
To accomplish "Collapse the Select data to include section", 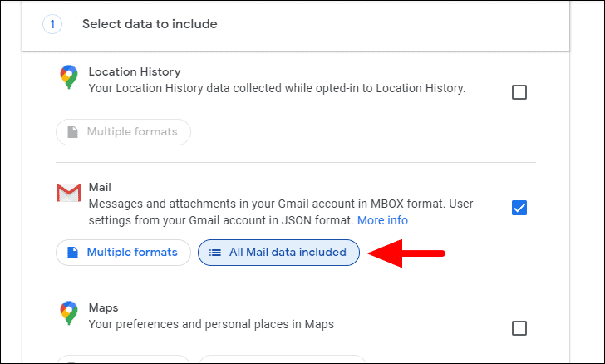I will pos(296,26).
